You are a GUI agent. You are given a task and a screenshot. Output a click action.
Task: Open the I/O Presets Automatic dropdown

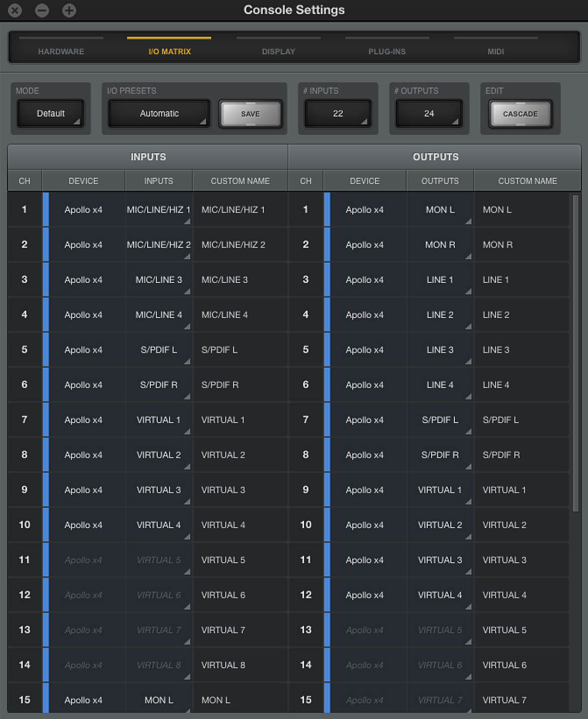click(159, 114)
